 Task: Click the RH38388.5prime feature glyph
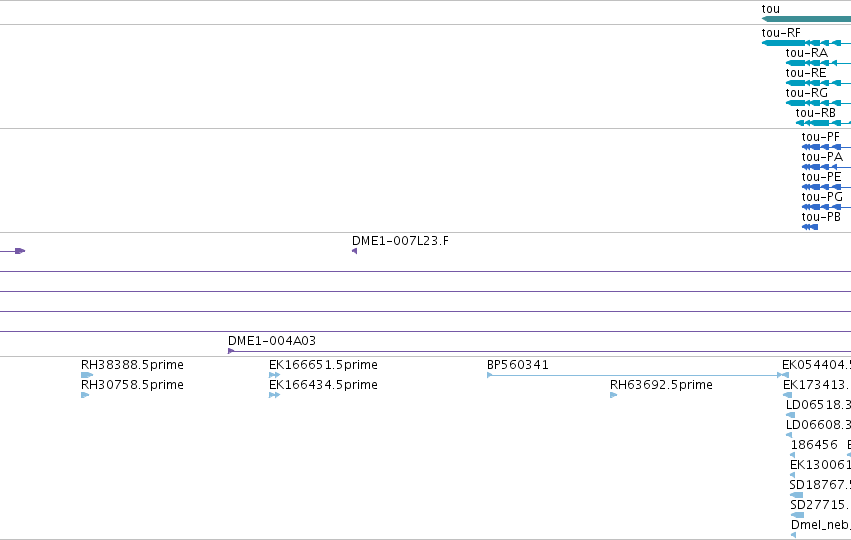click(x=87, y=375)
